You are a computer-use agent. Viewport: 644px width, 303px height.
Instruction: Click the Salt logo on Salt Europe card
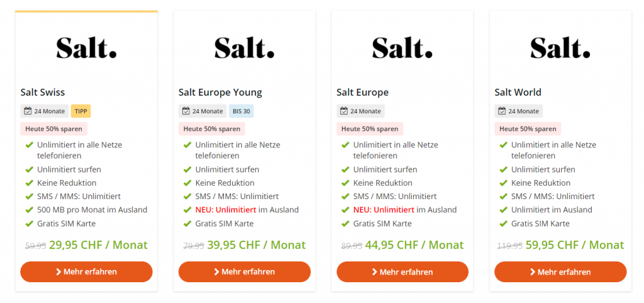(402, 48)
